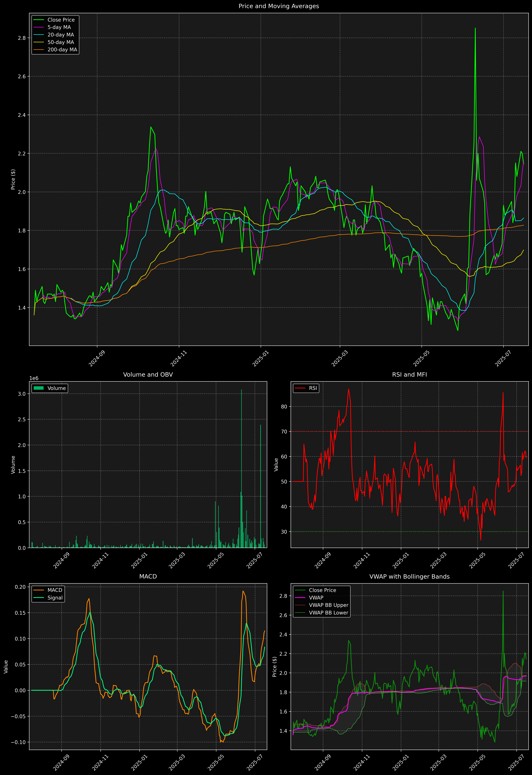Click the 'MACD' chart title
The image size is (532, 775).
click(148, 577)
